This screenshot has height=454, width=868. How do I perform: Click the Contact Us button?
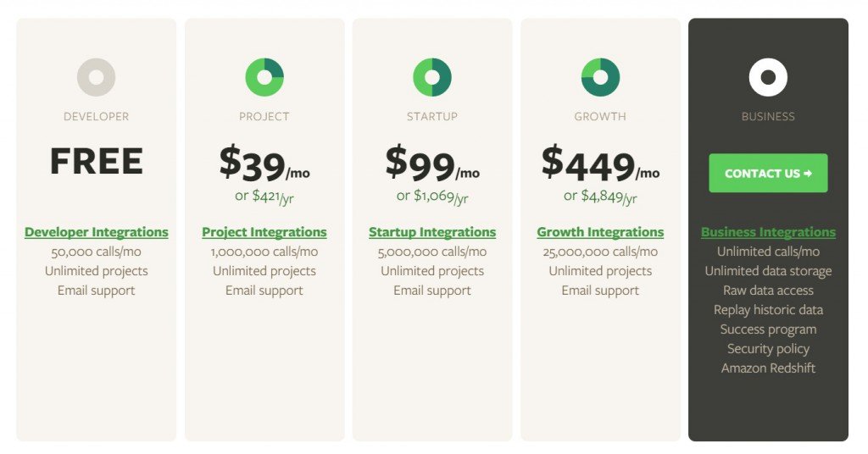click(x=768, y=173)
